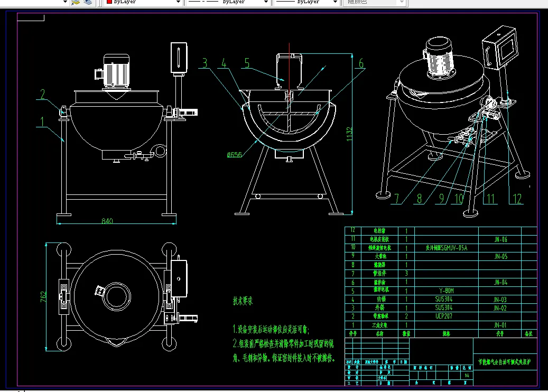548x392 pixels.
Task: Select the JN-04 code cell
Action: click(x=500, y=282)
